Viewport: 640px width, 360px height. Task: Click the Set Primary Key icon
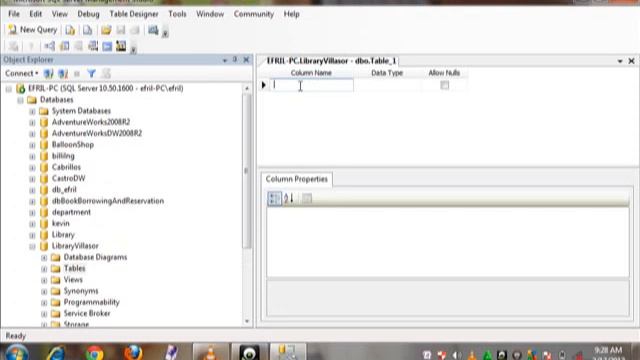[x=31, y=46]
